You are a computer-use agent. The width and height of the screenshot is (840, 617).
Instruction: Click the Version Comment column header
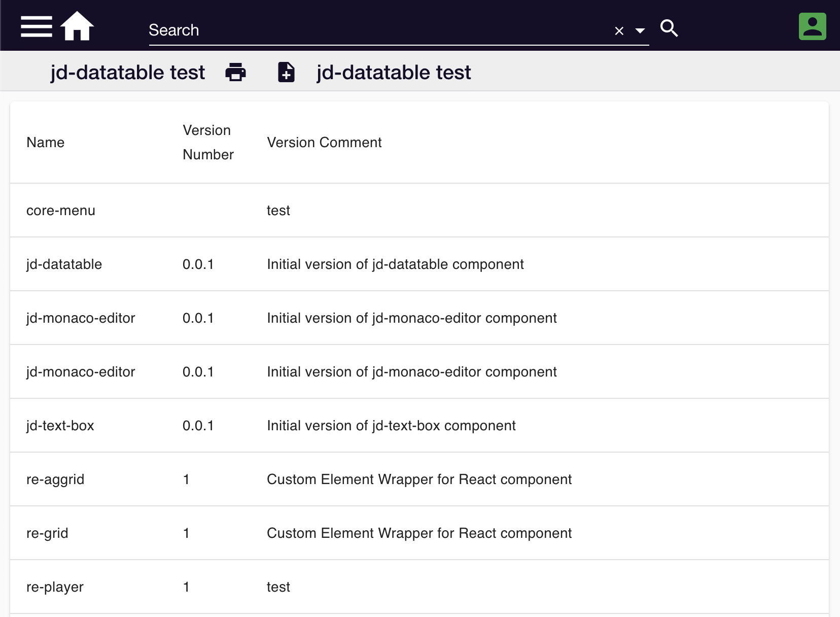pos(324,143)
